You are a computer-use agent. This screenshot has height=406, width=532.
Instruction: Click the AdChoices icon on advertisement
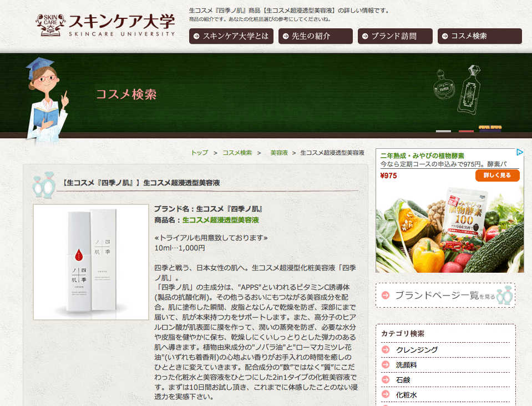click(x=519, y=152)
